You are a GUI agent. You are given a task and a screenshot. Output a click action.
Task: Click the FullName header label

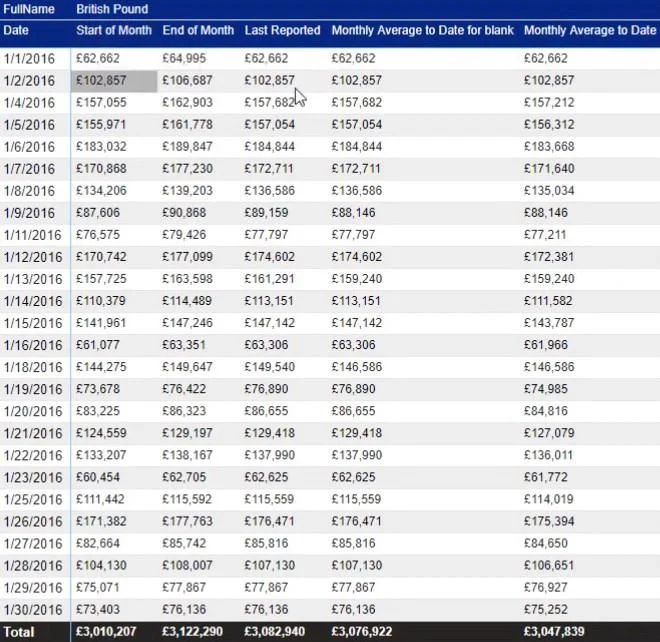29,9
